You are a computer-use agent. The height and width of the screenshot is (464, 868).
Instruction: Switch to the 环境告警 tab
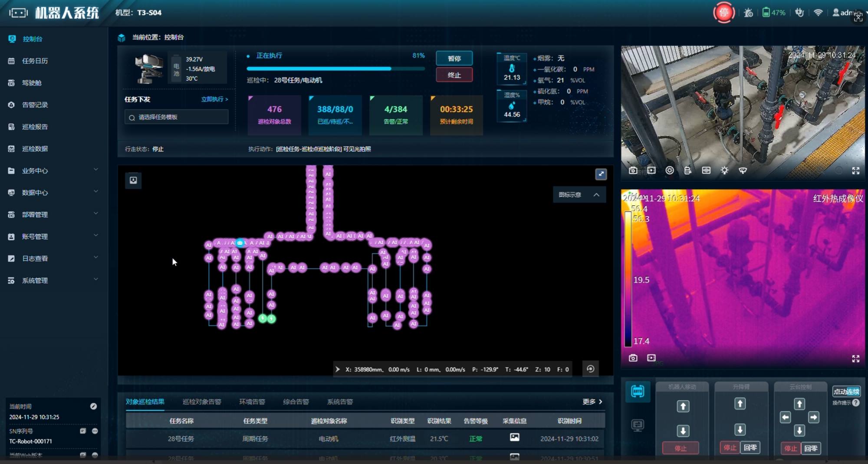(252, 402)
